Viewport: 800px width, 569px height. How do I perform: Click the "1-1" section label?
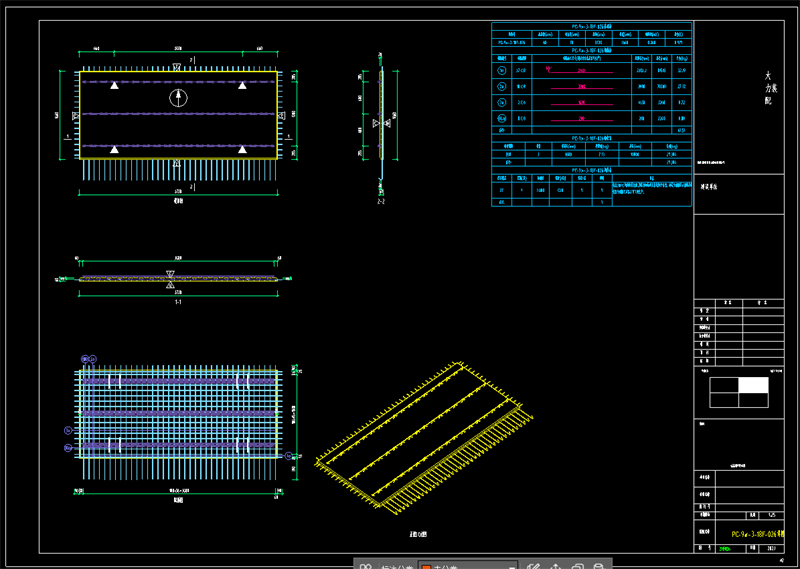pyautogui.click(x=178, y=302)
